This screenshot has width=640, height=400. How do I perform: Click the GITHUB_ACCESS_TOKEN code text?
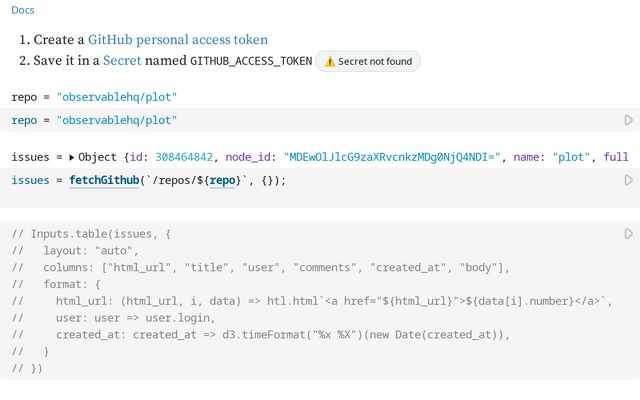coord(250,61)
